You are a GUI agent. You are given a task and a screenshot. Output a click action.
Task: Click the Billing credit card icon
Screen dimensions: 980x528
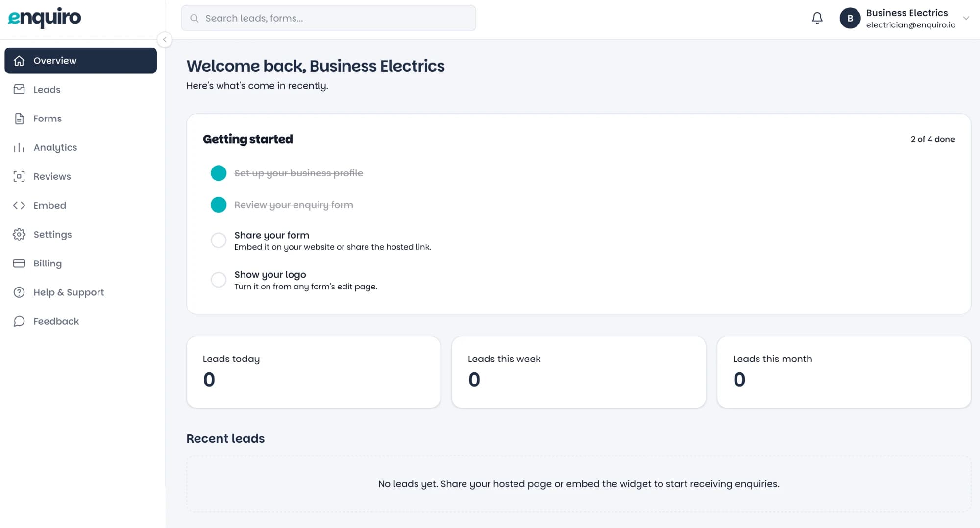click(19, 263)
